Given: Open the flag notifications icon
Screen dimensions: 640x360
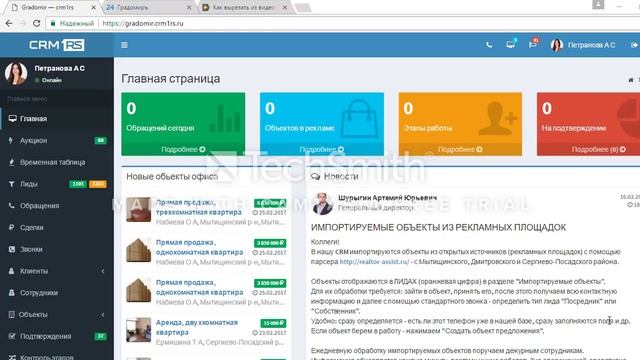Looking at the screenshot, I should [532, 44].
